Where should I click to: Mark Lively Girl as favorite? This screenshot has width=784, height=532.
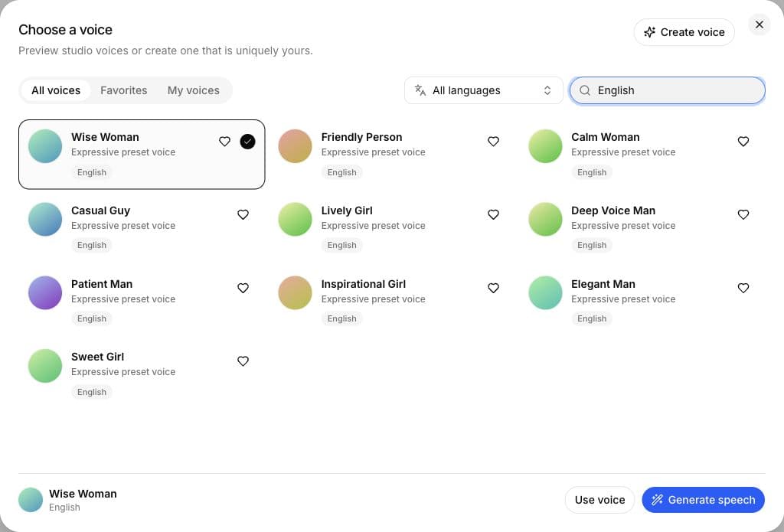pos(493,214)
